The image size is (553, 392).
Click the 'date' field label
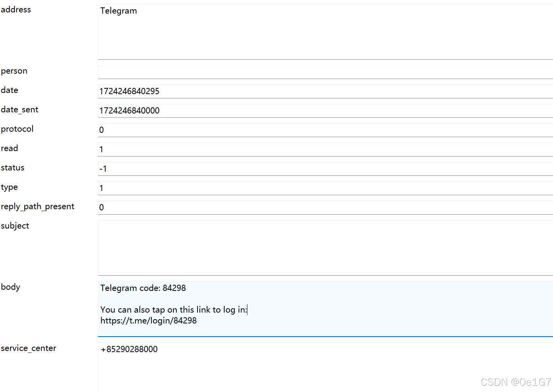click(10, 90)
